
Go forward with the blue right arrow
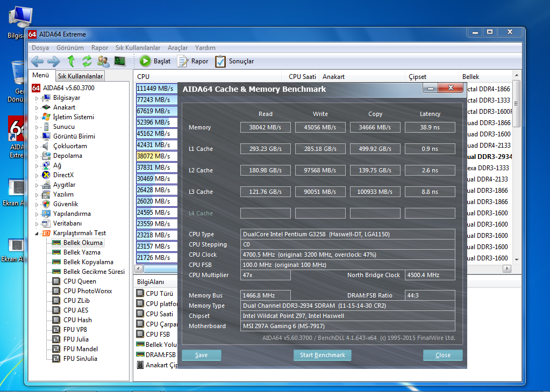tap(53, 61)
